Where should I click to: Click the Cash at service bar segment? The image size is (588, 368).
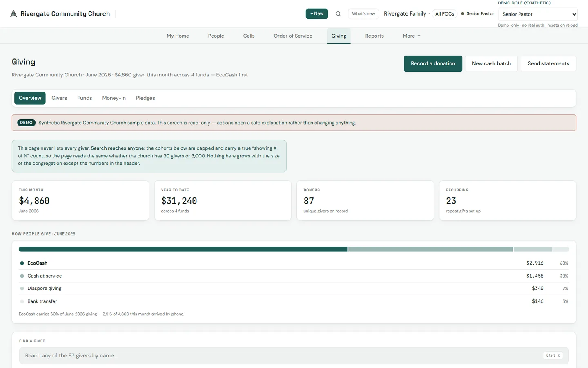[430, 249]
